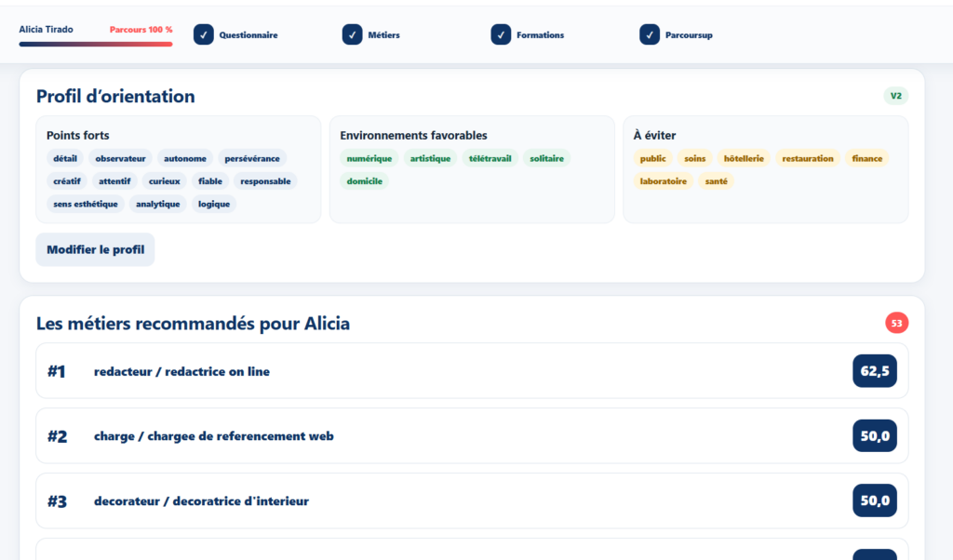This screenshot has width=953, height=560.
Task: Click the 'solitaire' environment tag
Action: [x=546, y=158]
